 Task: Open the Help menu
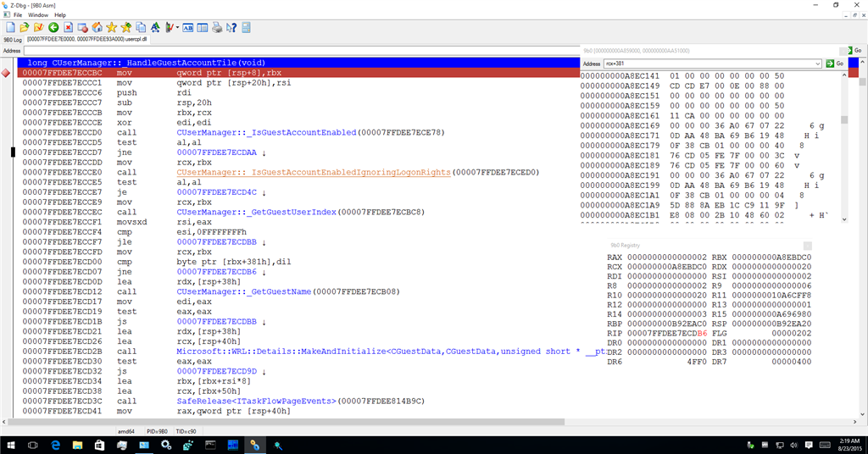click(60, 15)
